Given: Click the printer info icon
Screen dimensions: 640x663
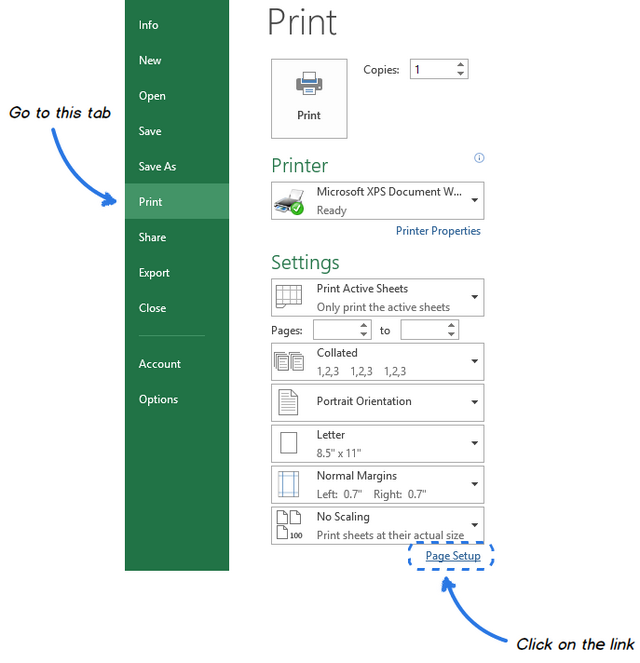Looking at the screenshot, I should (479, 158).
